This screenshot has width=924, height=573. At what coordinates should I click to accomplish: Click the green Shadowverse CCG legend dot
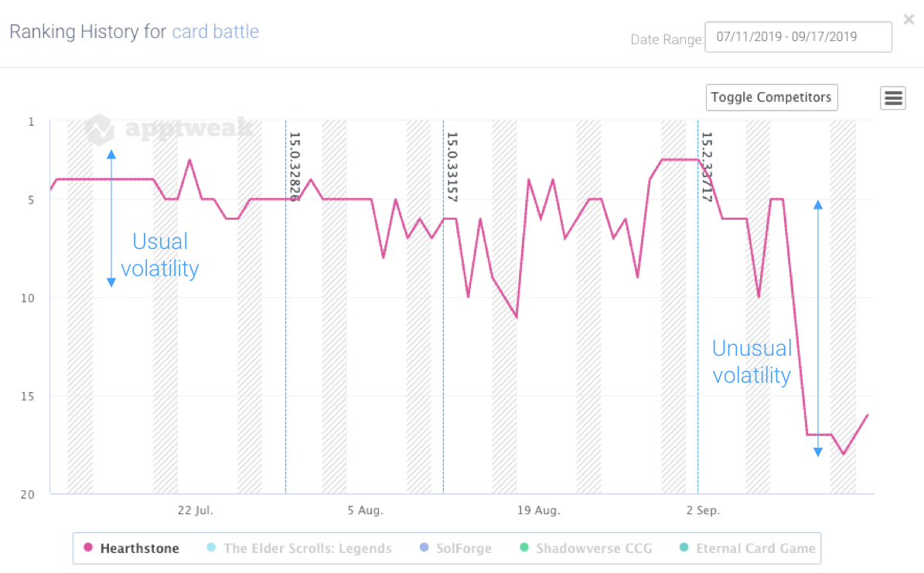pyautogui.click(x=524, y=548)
